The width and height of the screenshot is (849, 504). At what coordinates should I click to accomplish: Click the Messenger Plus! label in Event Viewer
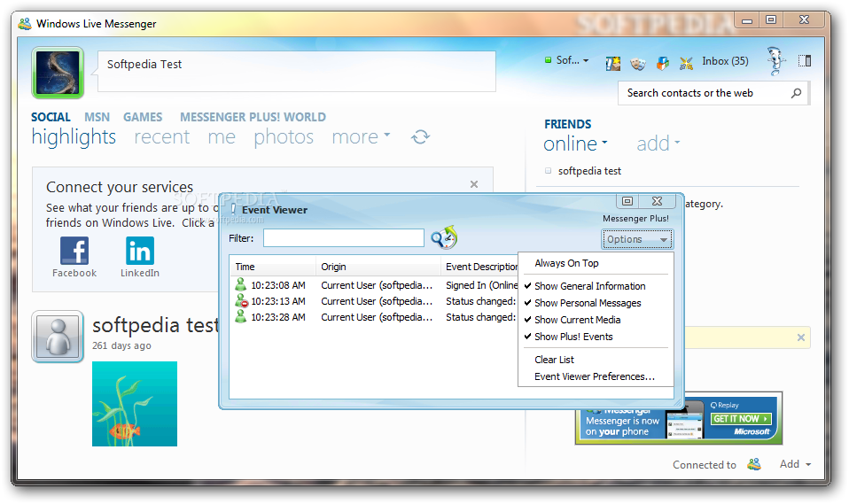click(635, 219)
